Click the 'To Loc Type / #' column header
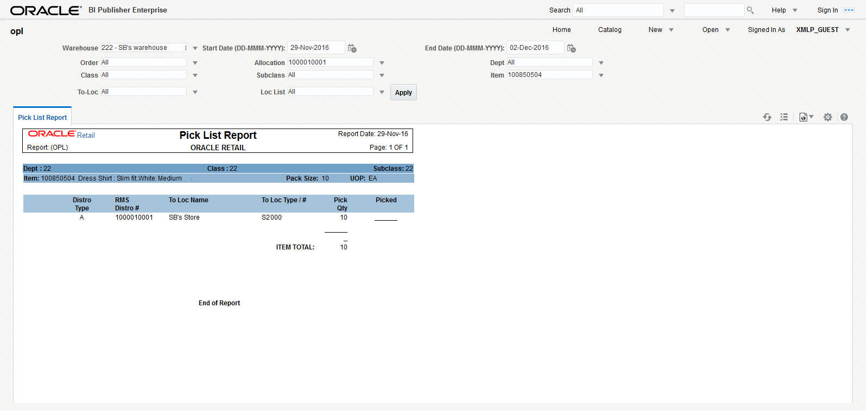Viewport: 868px width, 417px height. tap(284, 200)
